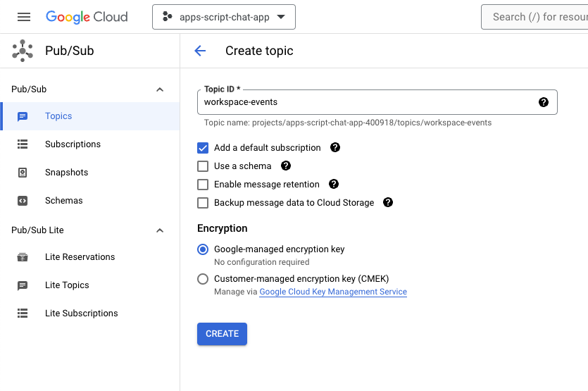Click the back arrow beside Create topic

coord(200,51)
